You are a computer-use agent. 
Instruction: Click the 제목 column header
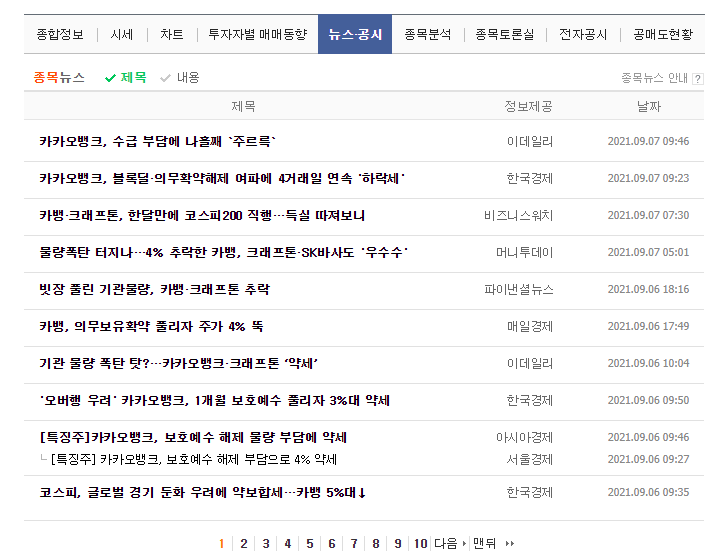[243, 107]
